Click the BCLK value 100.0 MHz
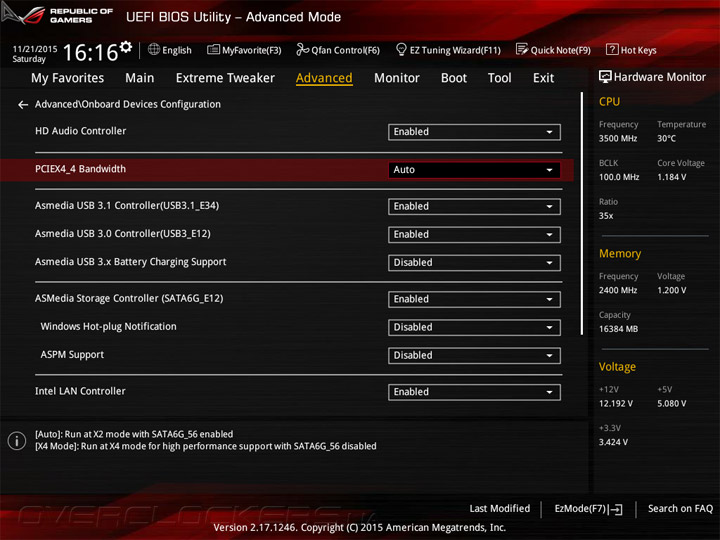 619,177
